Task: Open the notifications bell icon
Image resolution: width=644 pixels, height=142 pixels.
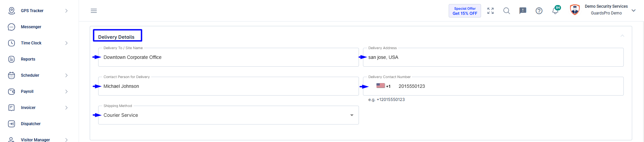Action: click(555, 11)
